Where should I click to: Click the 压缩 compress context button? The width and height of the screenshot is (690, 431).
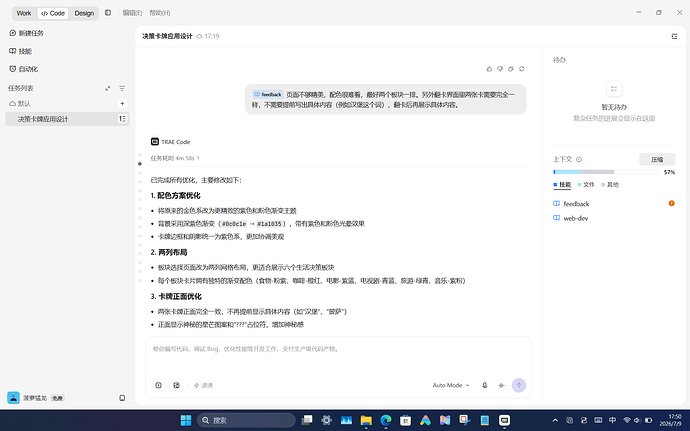point(657,159)
